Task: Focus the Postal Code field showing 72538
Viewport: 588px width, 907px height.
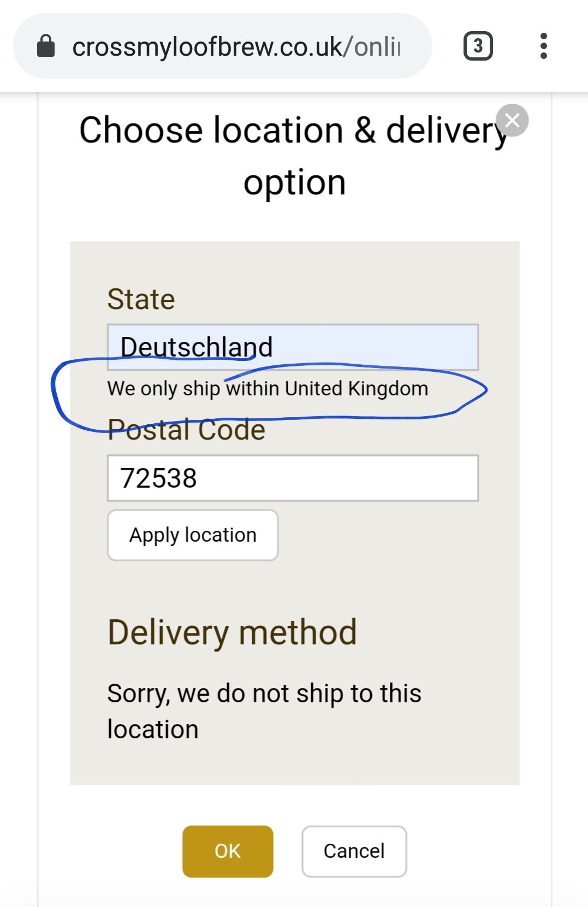Action: 293,478
